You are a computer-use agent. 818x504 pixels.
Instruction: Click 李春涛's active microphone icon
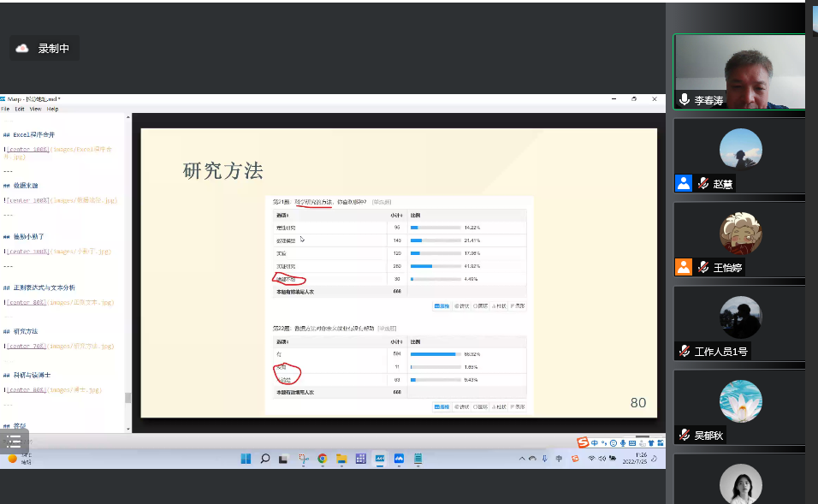pyautogui.click(x=684, y=100)
